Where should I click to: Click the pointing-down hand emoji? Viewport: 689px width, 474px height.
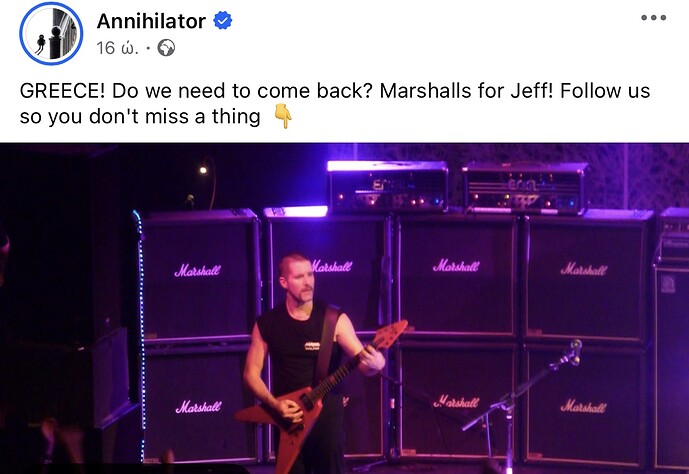coord(283,116)
